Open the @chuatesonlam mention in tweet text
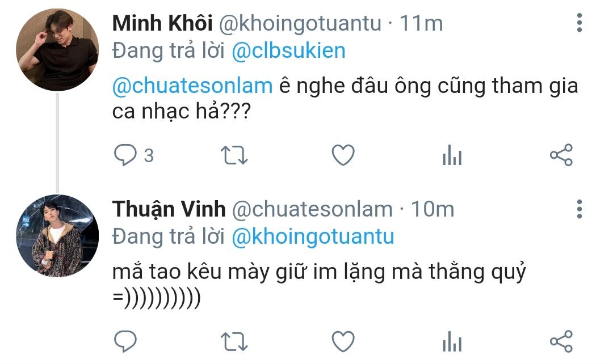The image size is (613, 364). tap(192, 86)
